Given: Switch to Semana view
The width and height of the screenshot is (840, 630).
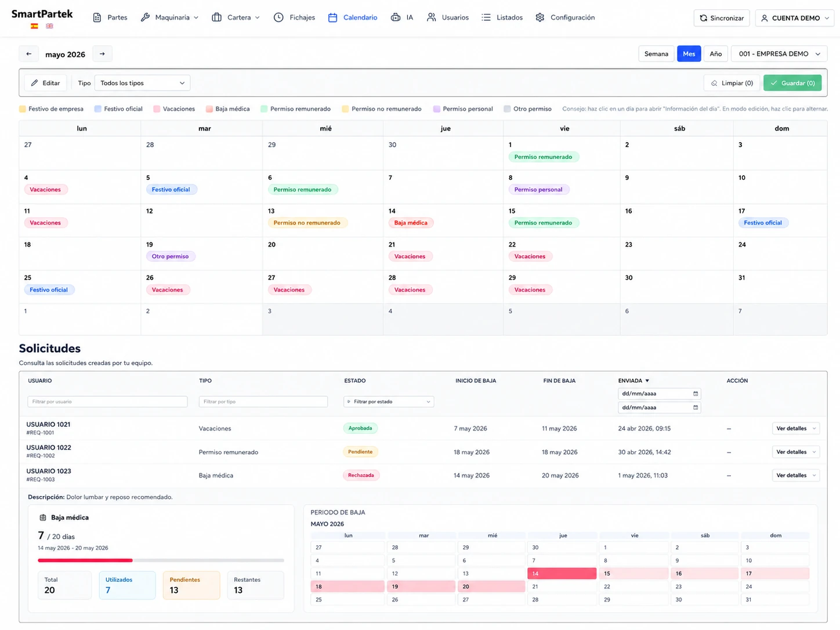Looking at the screenshot, I should coord(656,54).
